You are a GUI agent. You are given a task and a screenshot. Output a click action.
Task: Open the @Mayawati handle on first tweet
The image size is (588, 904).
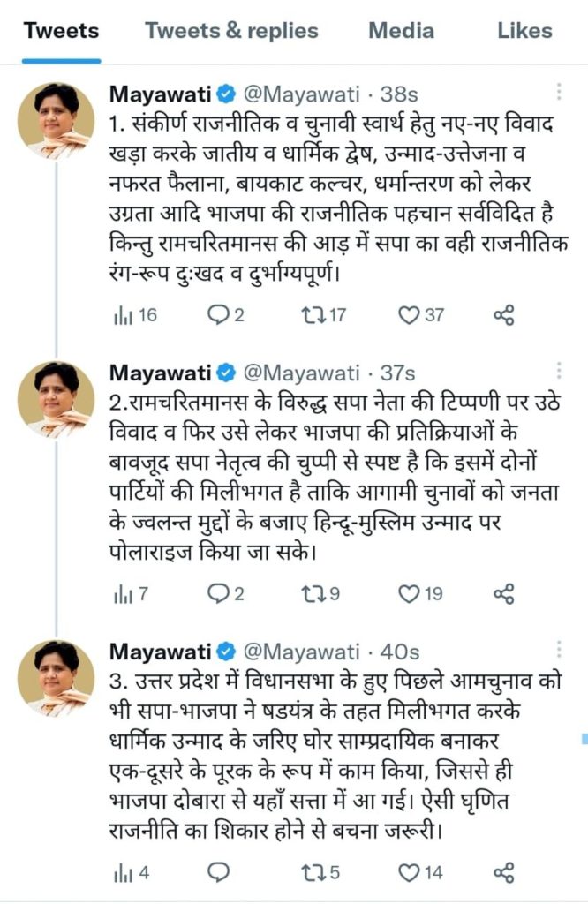(301, 93)
